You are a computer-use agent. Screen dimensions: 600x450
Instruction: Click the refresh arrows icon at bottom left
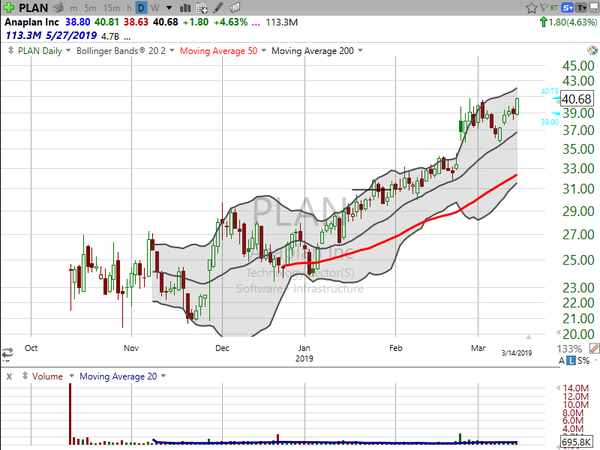point(7,352)
